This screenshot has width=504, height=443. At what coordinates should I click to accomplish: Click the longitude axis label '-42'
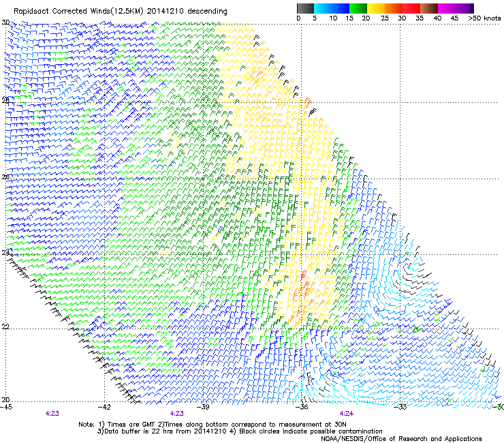pos(104,407)
